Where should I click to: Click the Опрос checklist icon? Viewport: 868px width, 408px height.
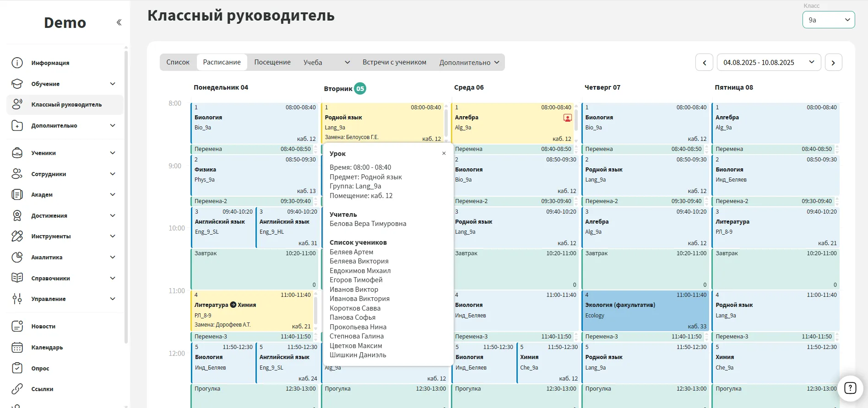tap(17, 368)
